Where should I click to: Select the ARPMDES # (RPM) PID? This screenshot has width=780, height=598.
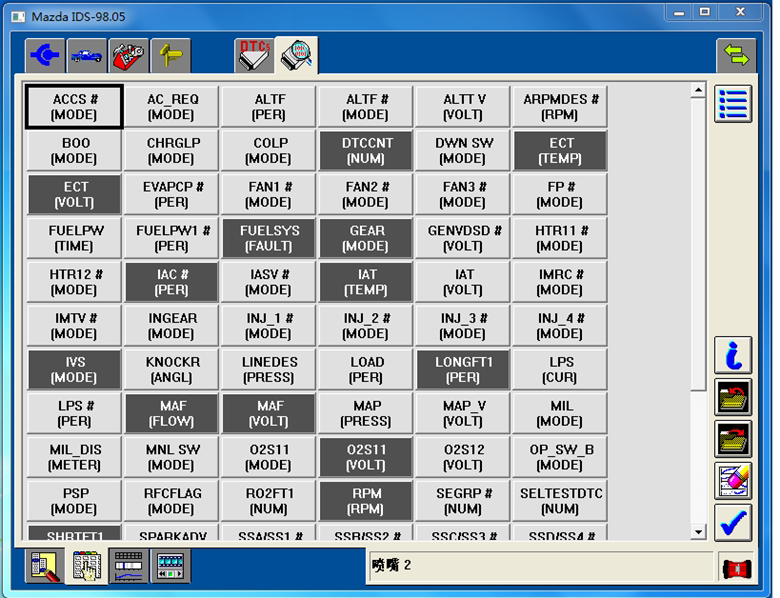[x=560, y=107]
